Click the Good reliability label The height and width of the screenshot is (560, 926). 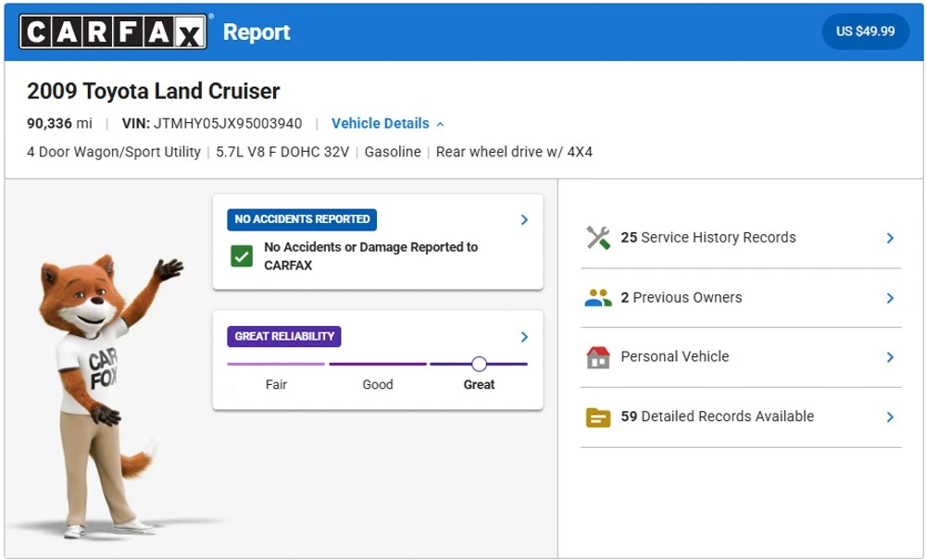point(378,385)
